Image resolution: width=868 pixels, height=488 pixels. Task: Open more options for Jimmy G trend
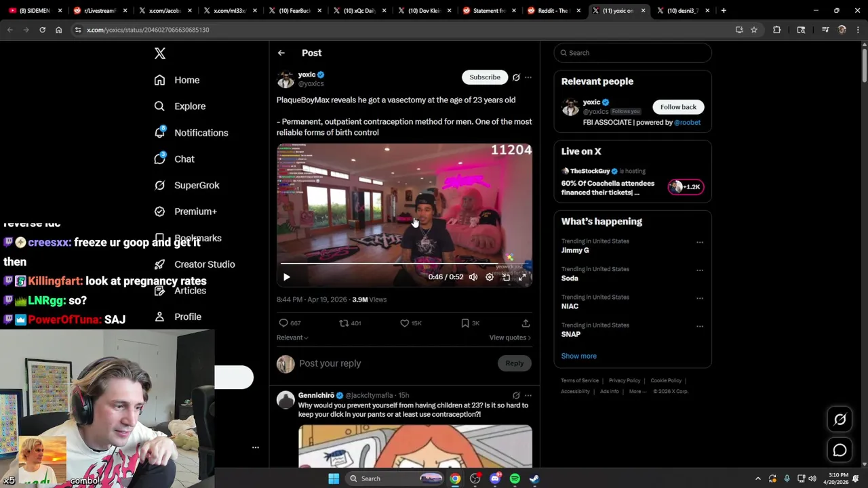(x=700, y=242)
